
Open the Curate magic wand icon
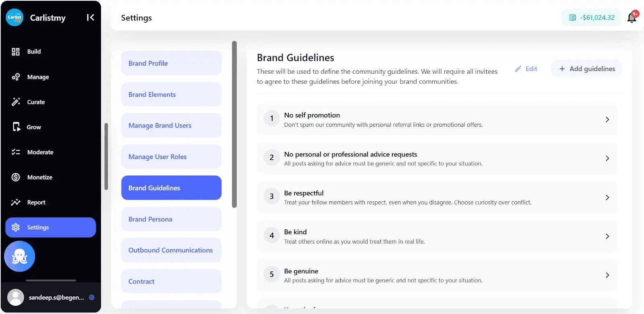16,102
